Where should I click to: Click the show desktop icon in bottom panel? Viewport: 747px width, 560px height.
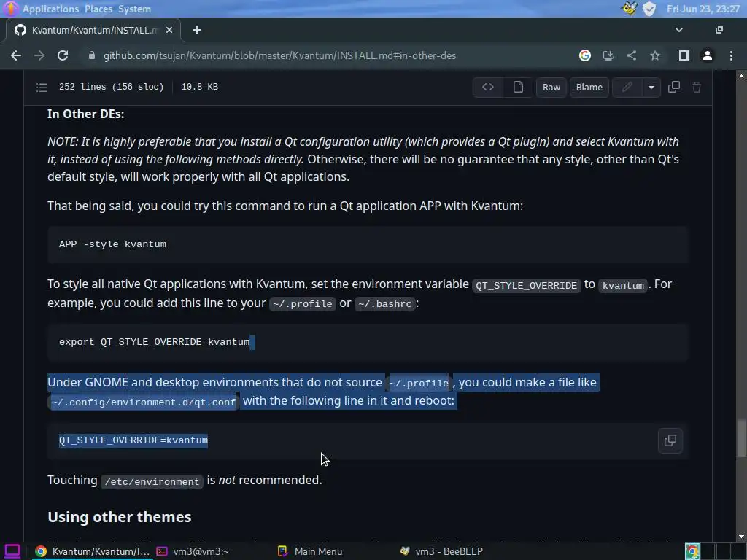pos(12,551)
